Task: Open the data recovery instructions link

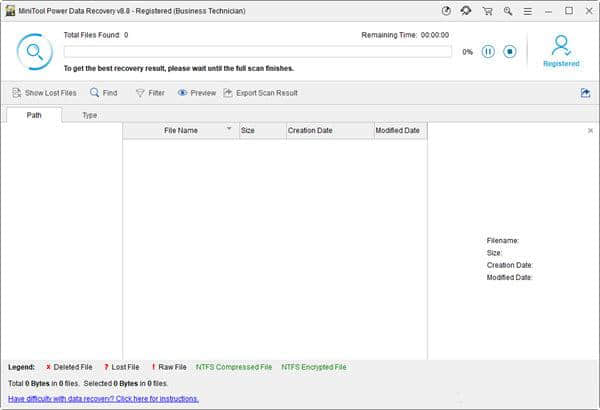Action: tap(103, 398)
